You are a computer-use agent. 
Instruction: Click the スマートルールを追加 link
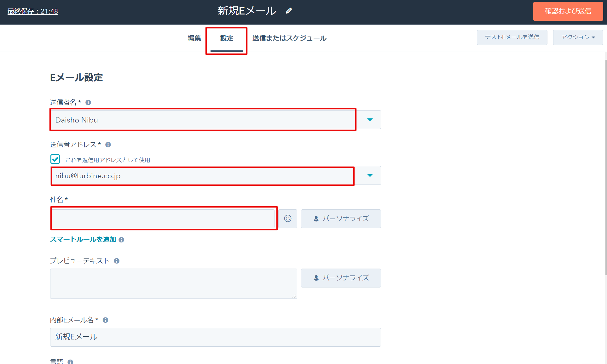coord(83,239)
